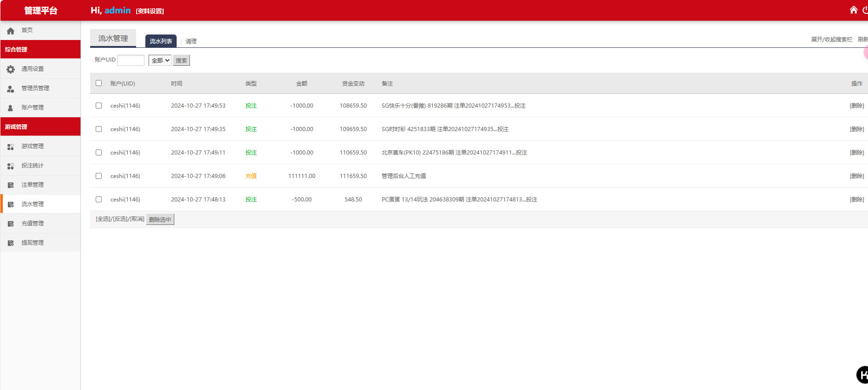Screen dimensions: 868x390
Task: Click the 游戏管理 sidebar icon
Action: 11,146
